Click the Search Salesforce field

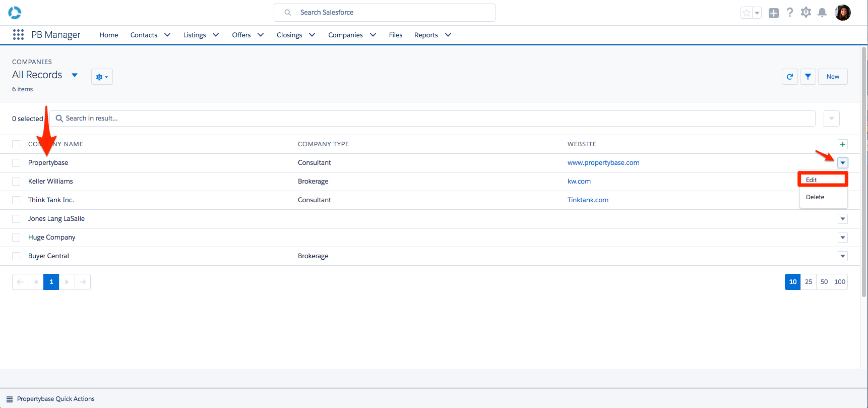coord(385,13)
